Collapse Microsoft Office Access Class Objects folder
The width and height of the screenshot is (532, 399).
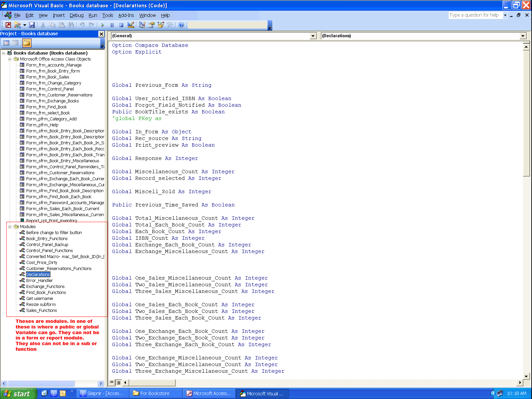pyautogui.click(x=10, y=59)
